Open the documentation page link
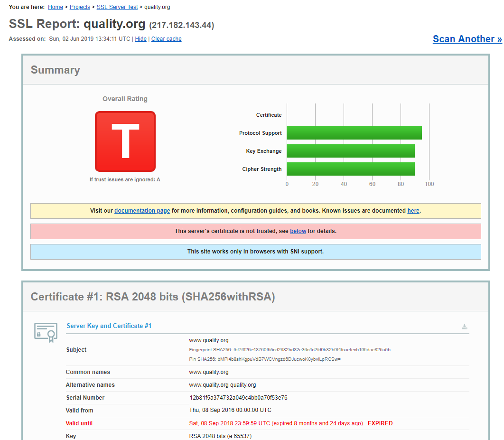Viewport: 504px width, 440px height. point(142,210)
